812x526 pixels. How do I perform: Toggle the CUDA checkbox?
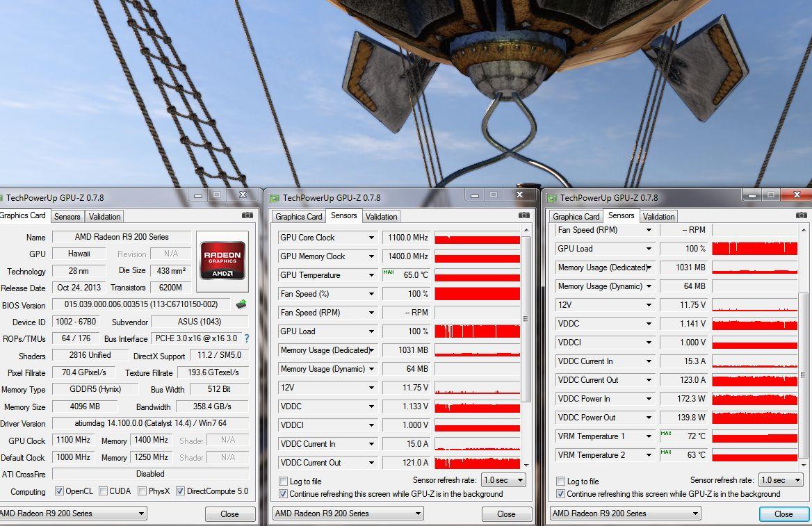pos(103,491)
